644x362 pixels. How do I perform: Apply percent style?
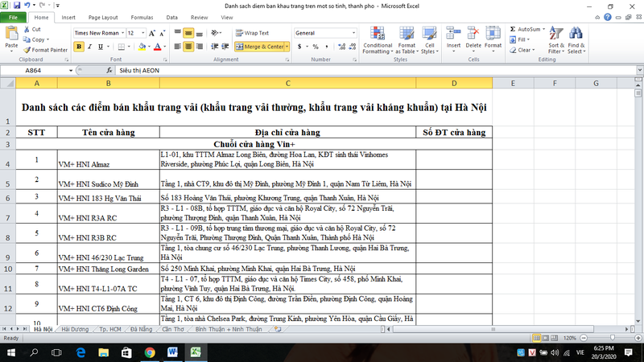pos(316,47)
